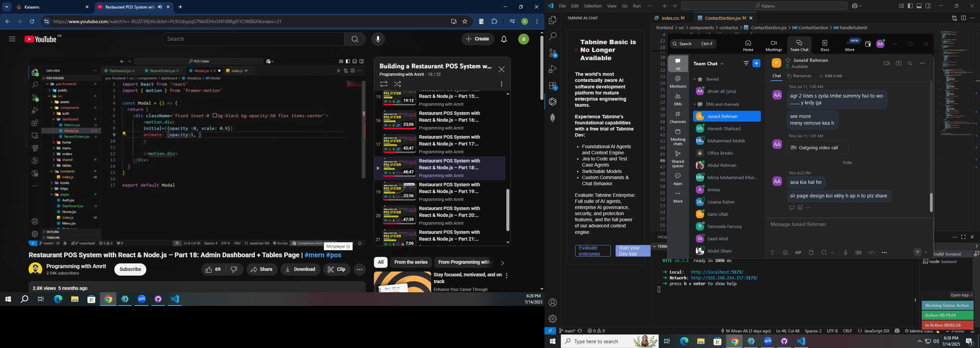Click Evaluate enterprise in Tabnine panel
Screen dimensions: 980x348
[x=593, y=251]
